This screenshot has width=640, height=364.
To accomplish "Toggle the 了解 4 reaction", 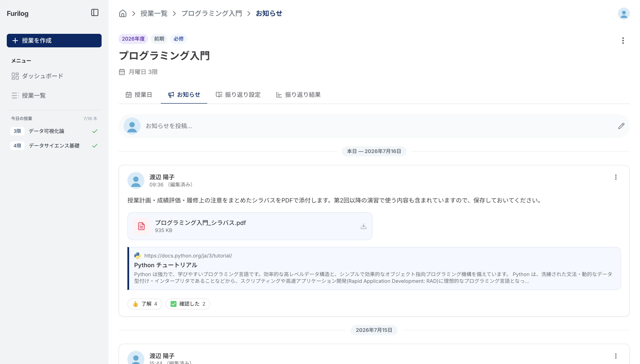I will [x=145, y=304].
